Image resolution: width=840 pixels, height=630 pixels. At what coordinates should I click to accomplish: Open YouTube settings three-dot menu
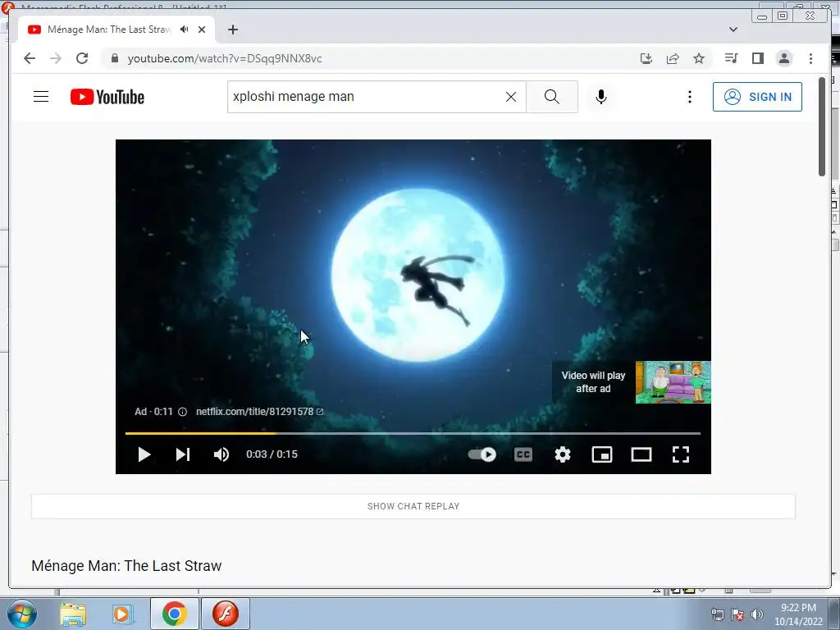point(689,97)
